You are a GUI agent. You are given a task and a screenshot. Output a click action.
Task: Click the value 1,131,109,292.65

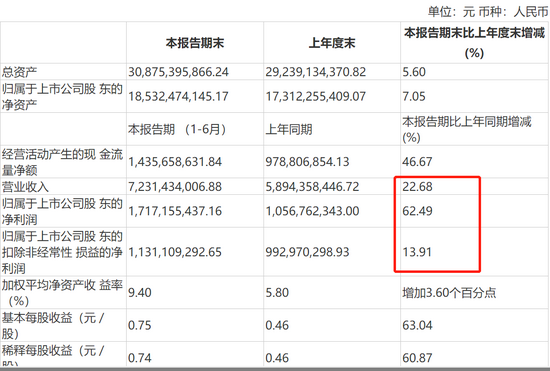pyautogui.click(x=175, y=252)
